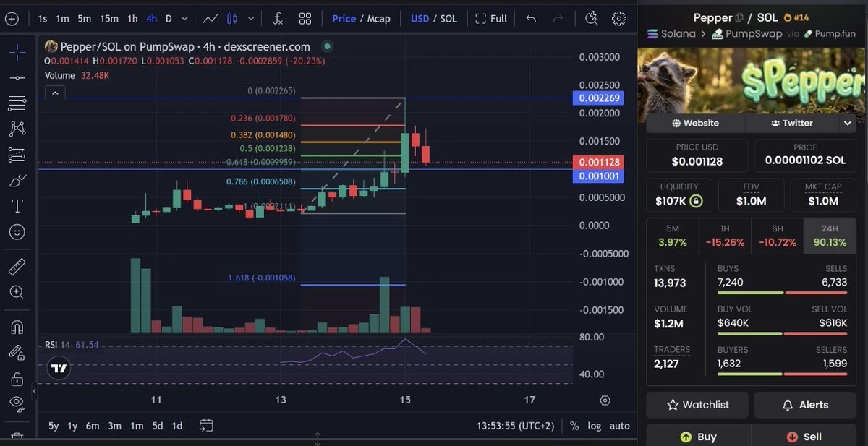Image resolution: width=868 pixels, height=446 pixels.
Task: Open the emoji icons tool
Action: [17, 232]
